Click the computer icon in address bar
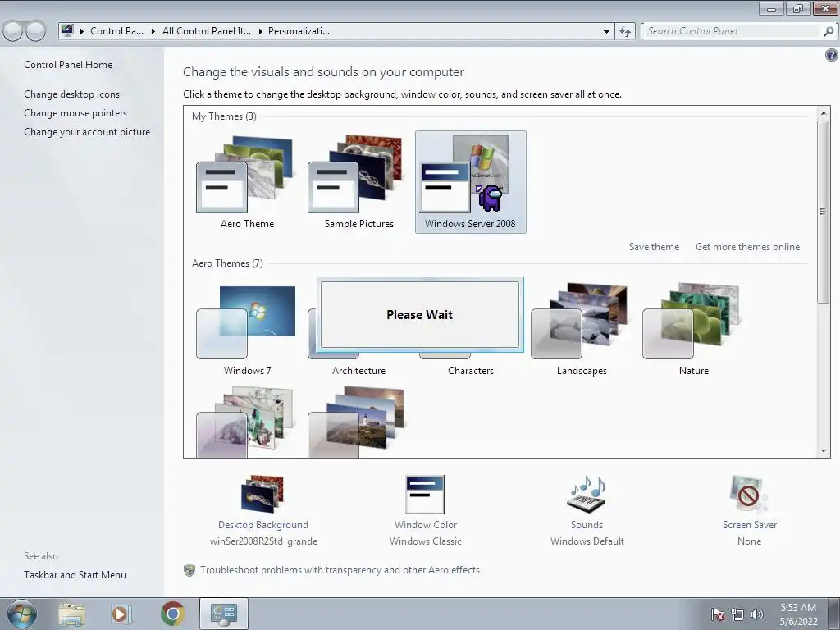The width and height of the screenshot is (840, 630). (67, 31)
